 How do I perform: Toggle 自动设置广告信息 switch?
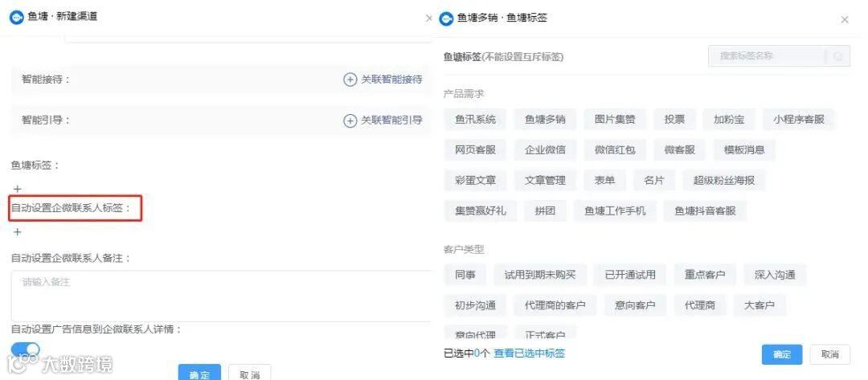[26, 349]
